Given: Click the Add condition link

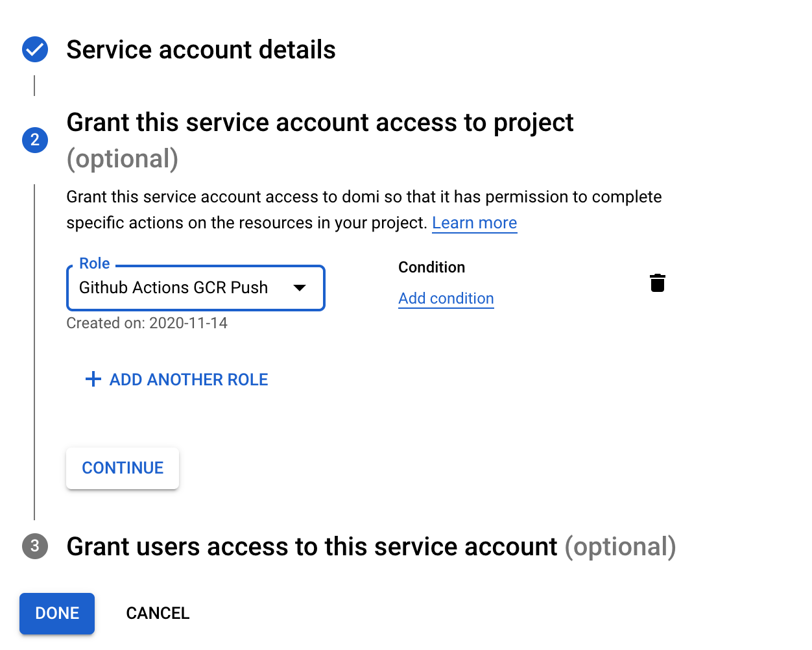Looking at the screenshot, I should click(446, 298).
